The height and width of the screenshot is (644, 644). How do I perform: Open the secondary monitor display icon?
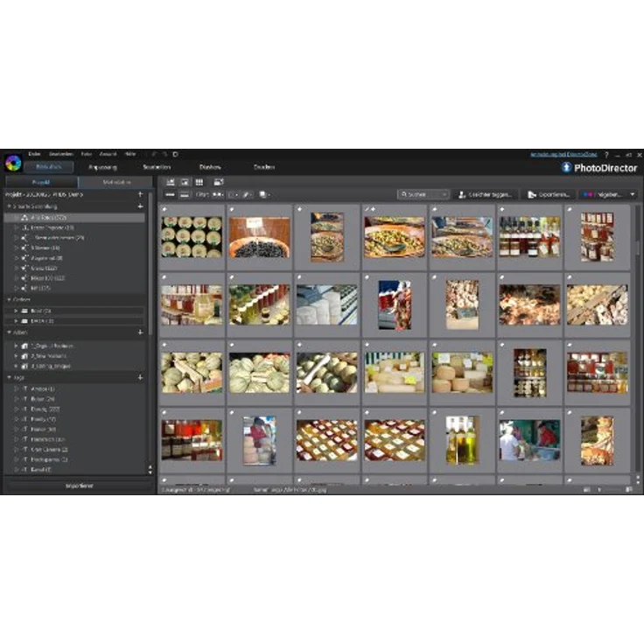coord(219,182)
